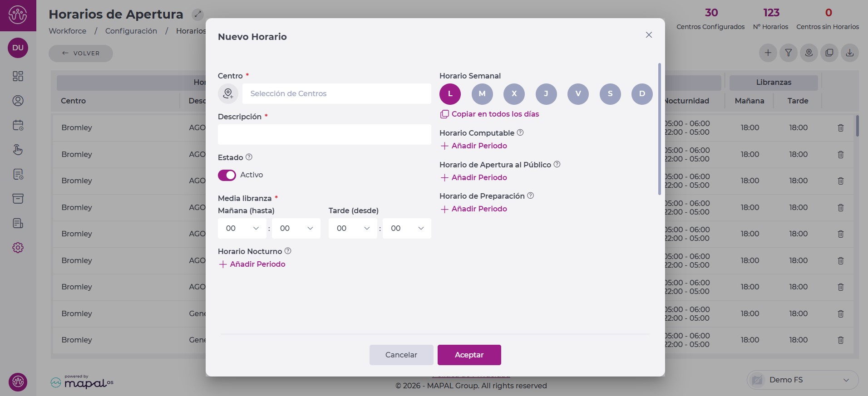The height and width of the screenshot is (396, 868).
Task: Open Mañana (hasta) hours dropdown
Action: pos(242,228)
